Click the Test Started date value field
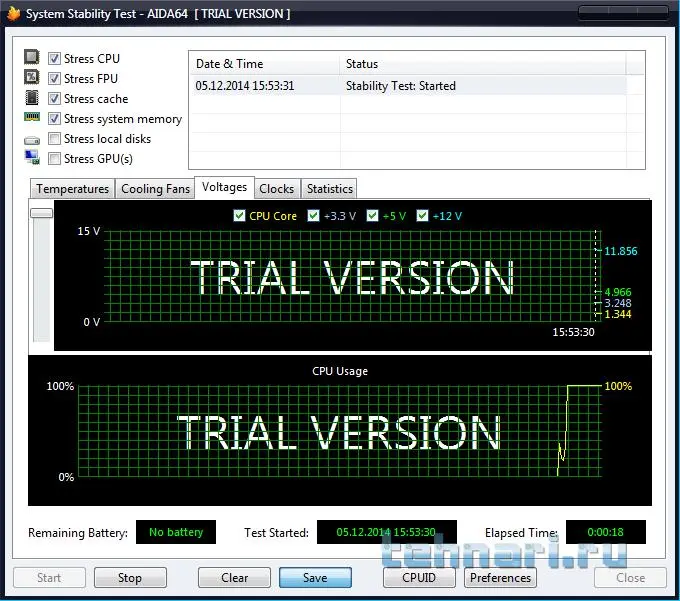Screen dimensions: 680x601 tap(386, 532)
